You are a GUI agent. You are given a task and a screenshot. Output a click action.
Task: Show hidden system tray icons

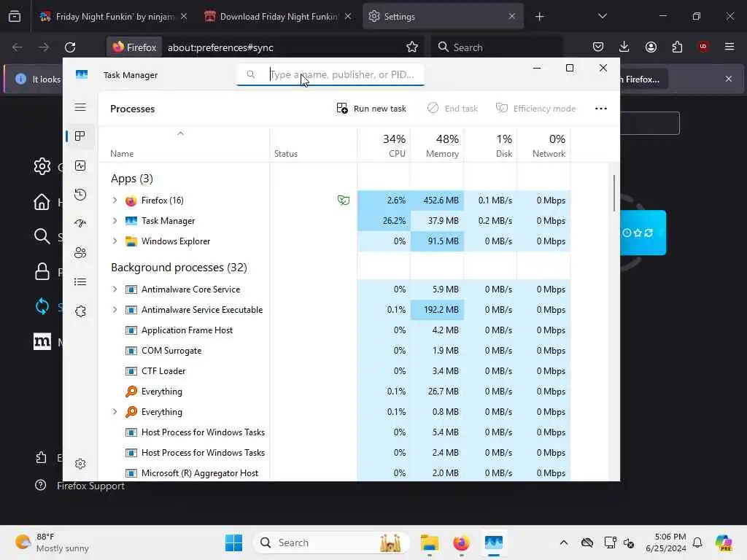click(564, 542)
